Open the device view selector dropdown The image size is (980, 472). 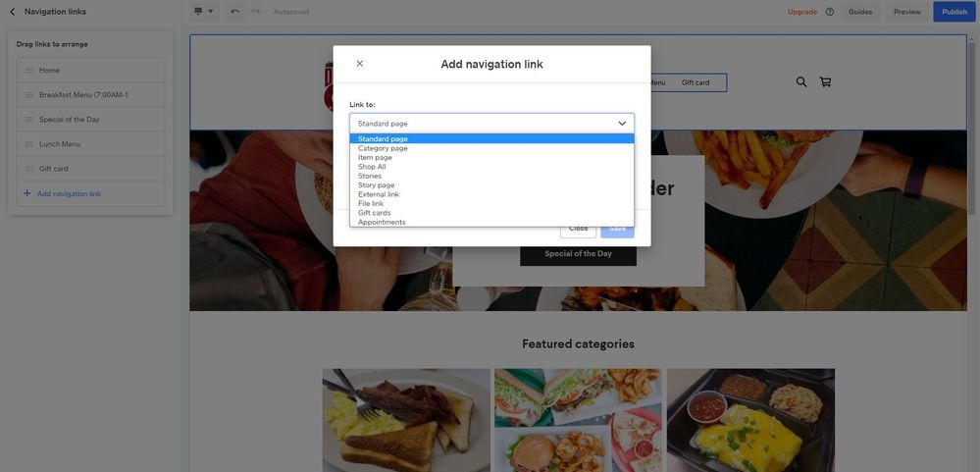coord(203,12)
